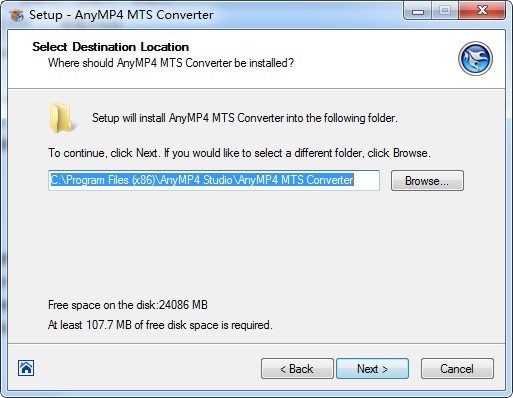Continue installation with Next
Viewport: 513px width, 398px height.
pos(372,369)
